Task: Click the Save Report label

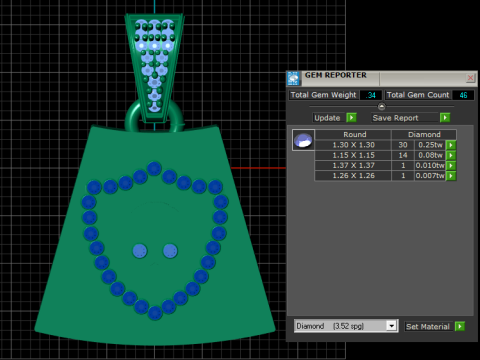Action: click(395, 118)
